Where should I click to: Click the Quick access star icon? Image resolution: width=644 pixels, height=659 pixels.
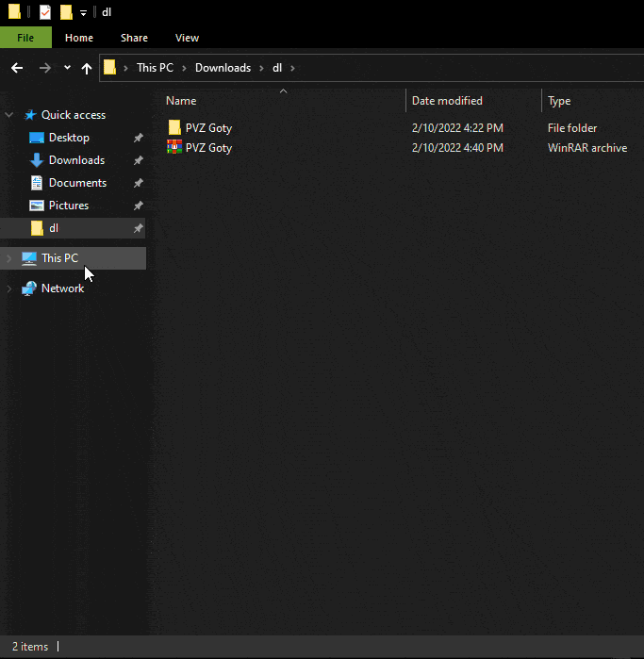click(x=30, y=115)
